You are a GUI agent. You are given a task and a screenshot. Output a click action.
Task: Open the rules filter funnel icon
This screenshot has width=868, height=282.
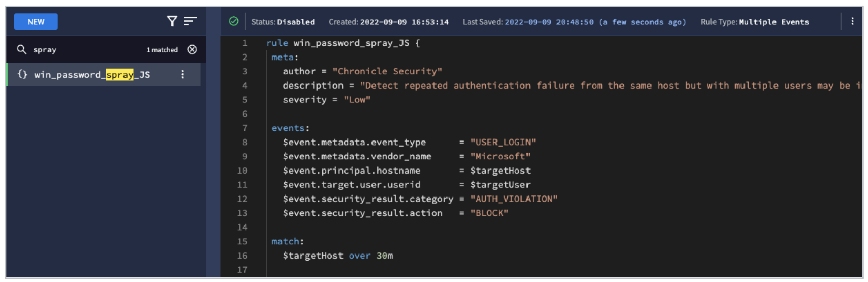172,21
